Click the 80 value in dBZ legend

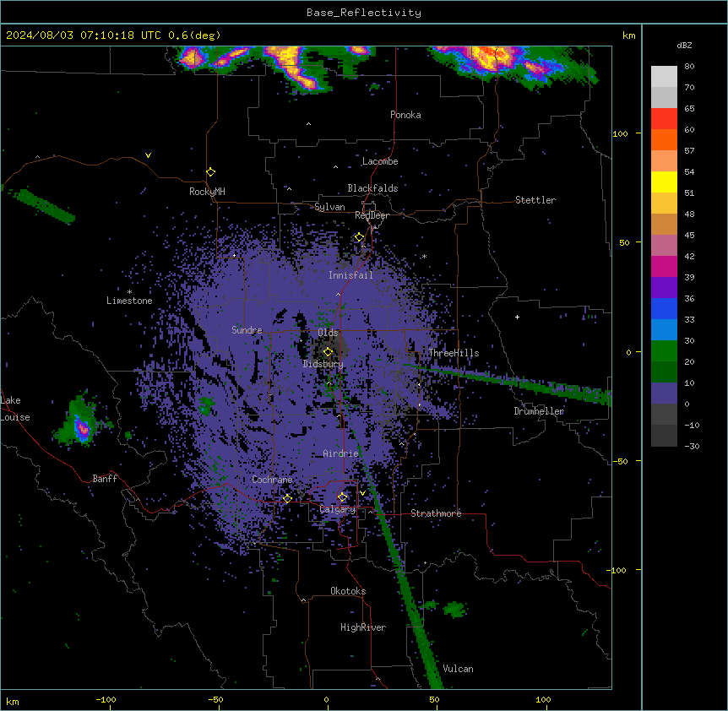pos(689,67)
